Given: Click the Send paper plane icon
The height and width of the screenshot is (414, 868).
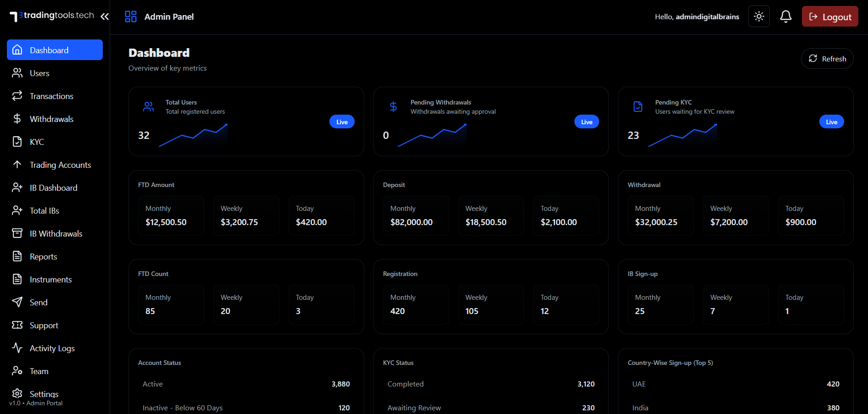Looking at the screenshot, I should [x=17, y=302].
